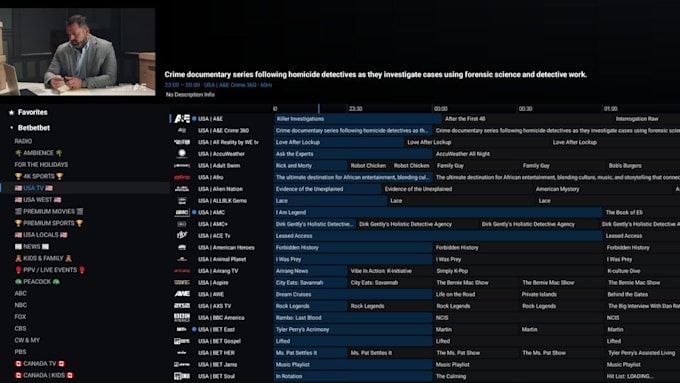Click the current time marker on timeline
Viewport: 680px width, 383px height.
319,108
